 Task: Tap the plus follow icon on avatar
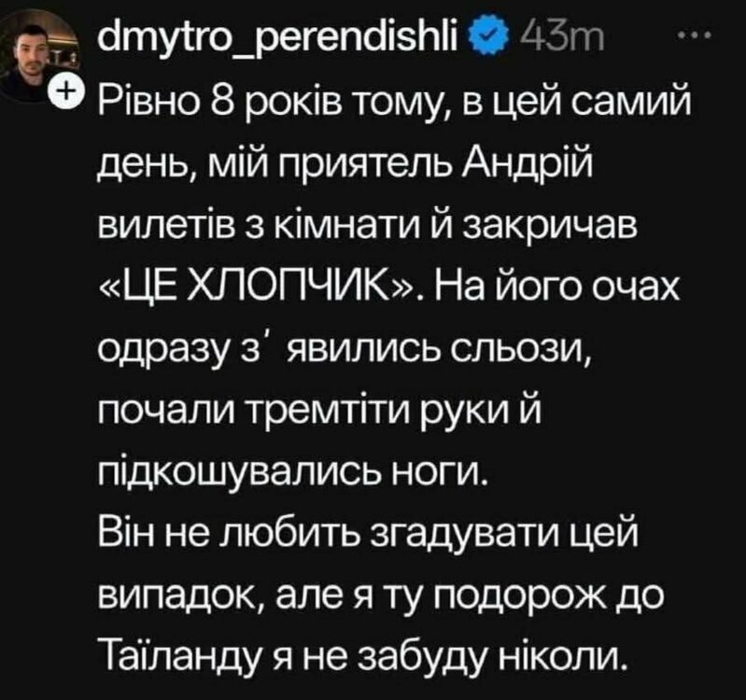click(x=66, y=91)
